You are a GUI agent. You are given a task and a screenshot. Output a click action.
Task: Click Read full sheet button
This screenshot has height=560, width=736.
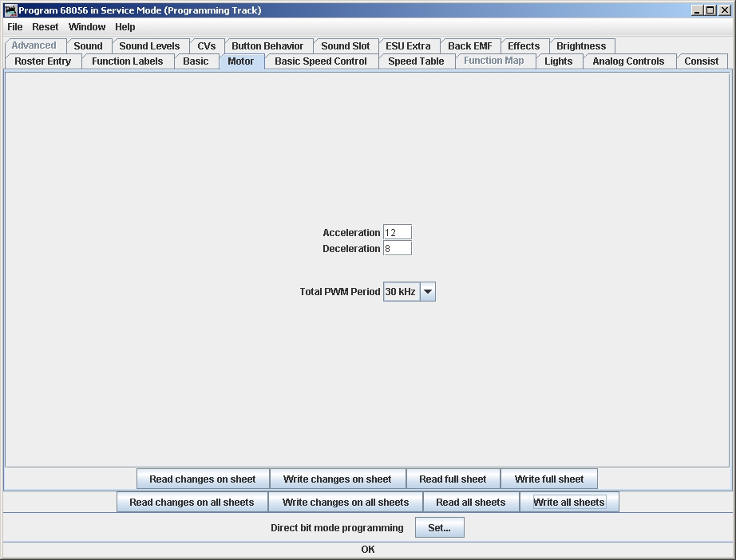[453, 479]
